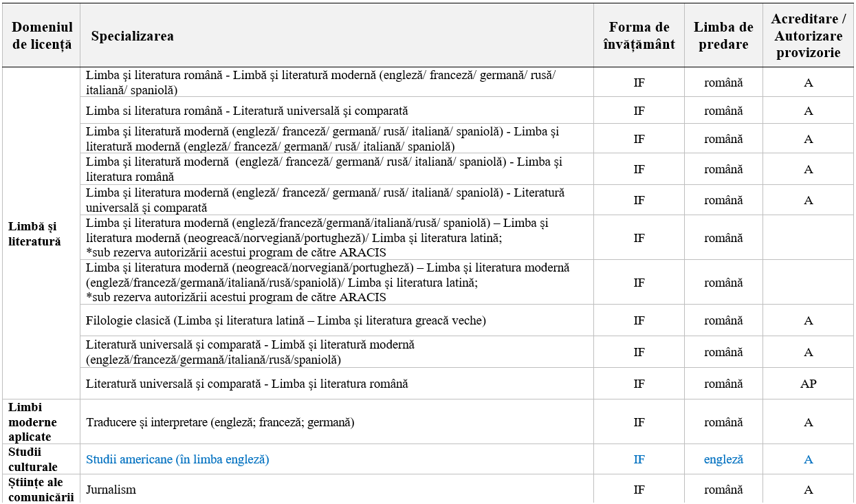Click the Limbă și literatură domain cell
Viewport: 856px width, 504px height.
click(34, 234)
